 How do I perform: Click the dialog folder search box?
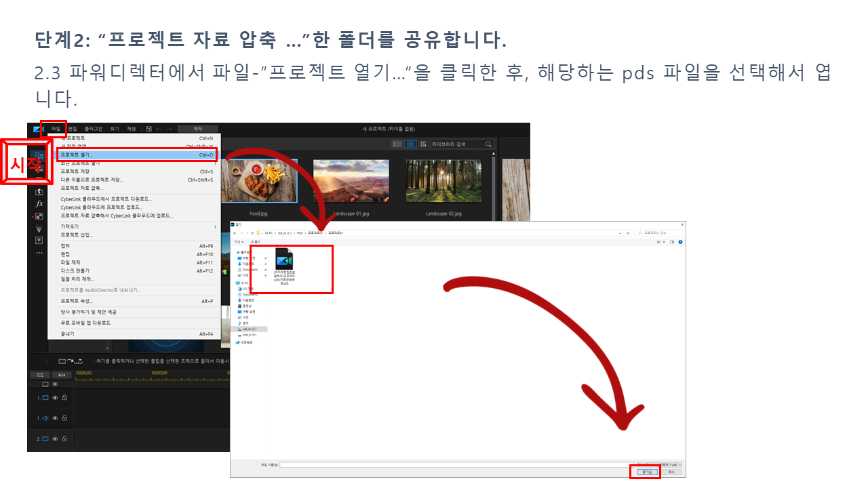click(x=658, y=232)
